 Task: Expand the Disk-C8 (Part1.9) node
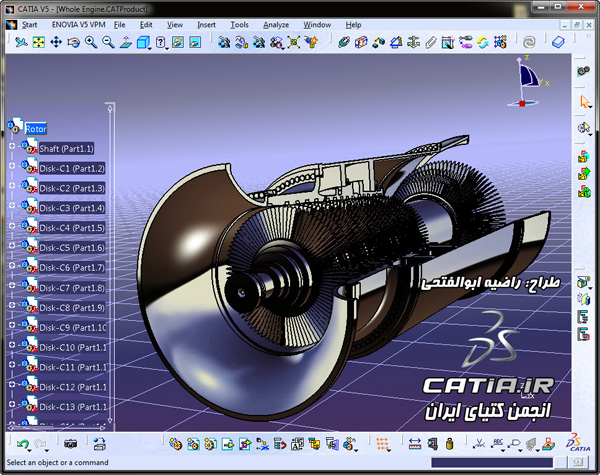tap(12, 305)
